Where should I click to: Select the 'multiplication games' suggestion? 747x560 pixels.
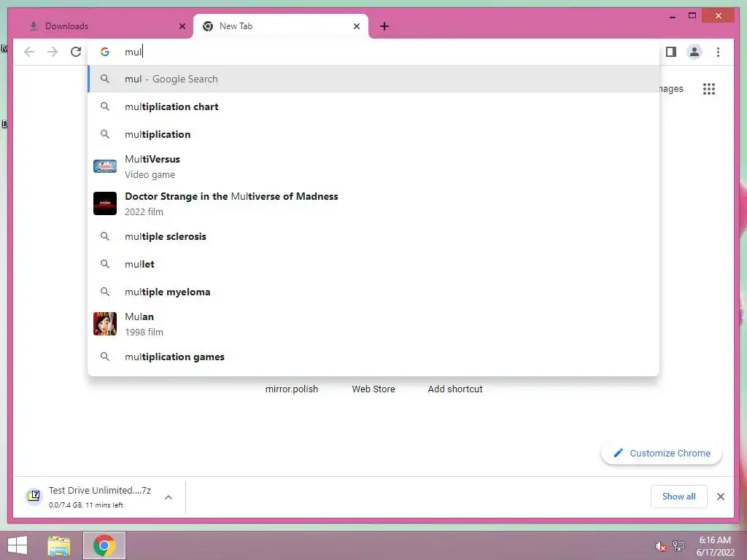(x=374, y=357)
